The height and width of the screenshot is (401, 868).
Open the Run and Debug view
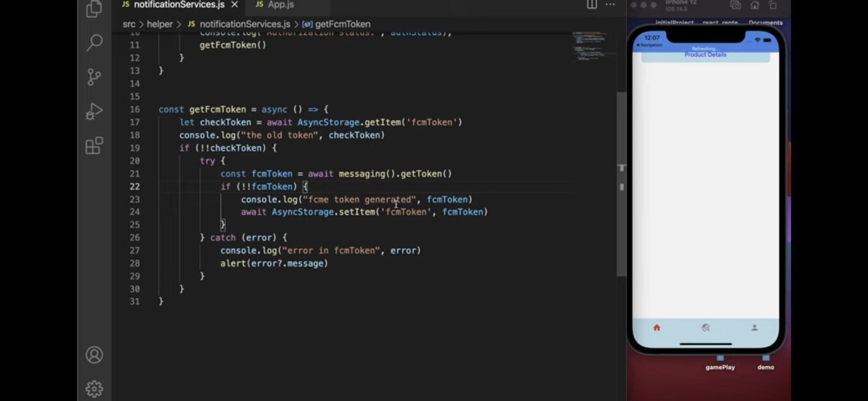pyautogui.click(x=94, y=111)
